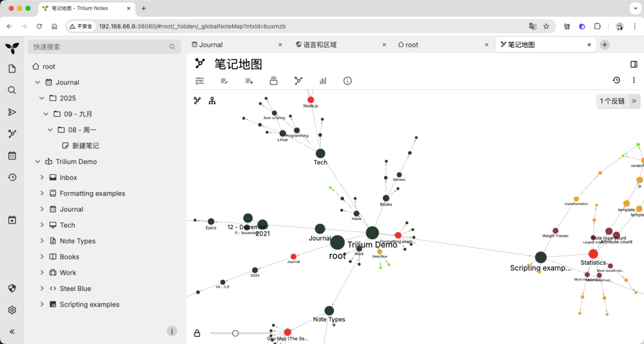Viewport: 644px width, 344px height.
Task: Click the red Statistics node
Action: 593,254
